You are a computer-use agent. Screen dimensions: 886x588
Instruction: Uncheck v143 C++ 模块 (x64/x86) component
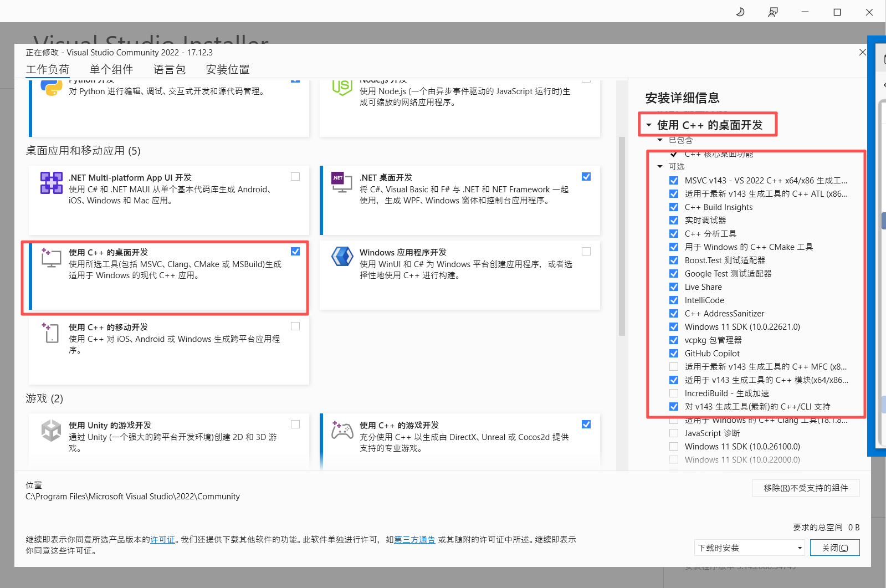(674, 380)
